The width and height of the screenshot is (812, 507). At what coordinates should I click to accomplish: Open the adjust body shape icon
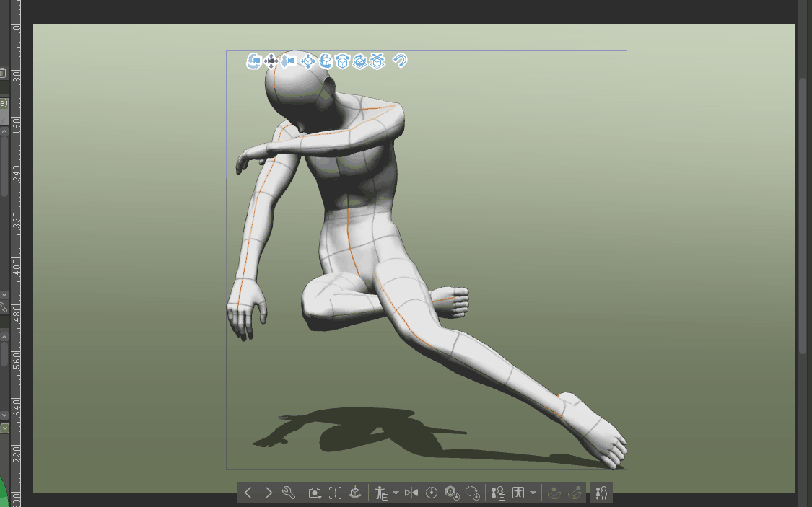coord(601,493)
